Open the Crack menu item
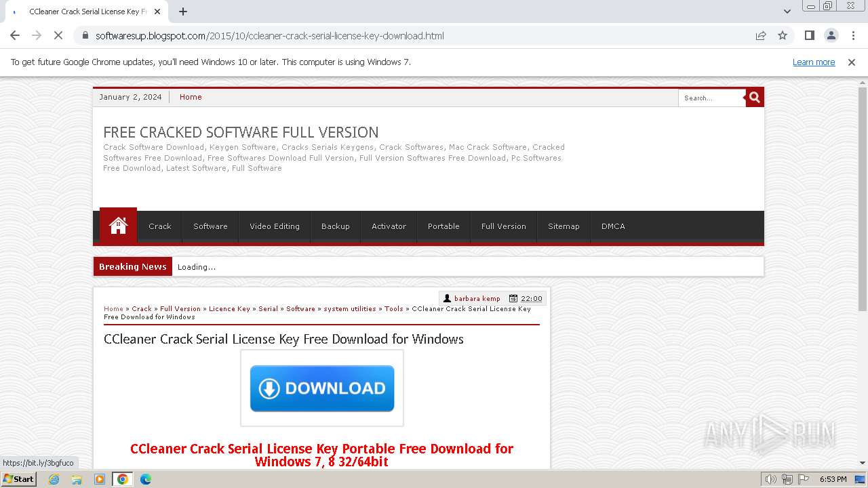 tap(160, 226)
